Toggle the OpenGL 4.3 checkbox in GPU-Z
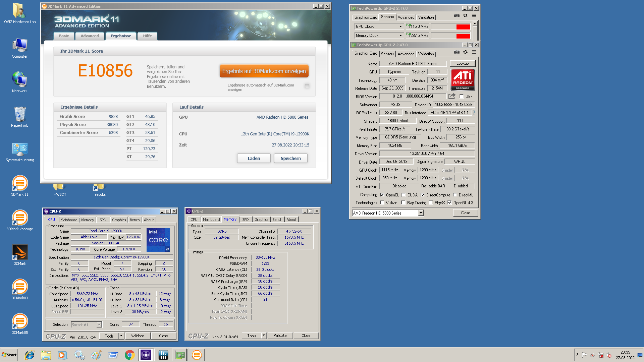Screen dimensions: 644x362 tap(449, 203)
